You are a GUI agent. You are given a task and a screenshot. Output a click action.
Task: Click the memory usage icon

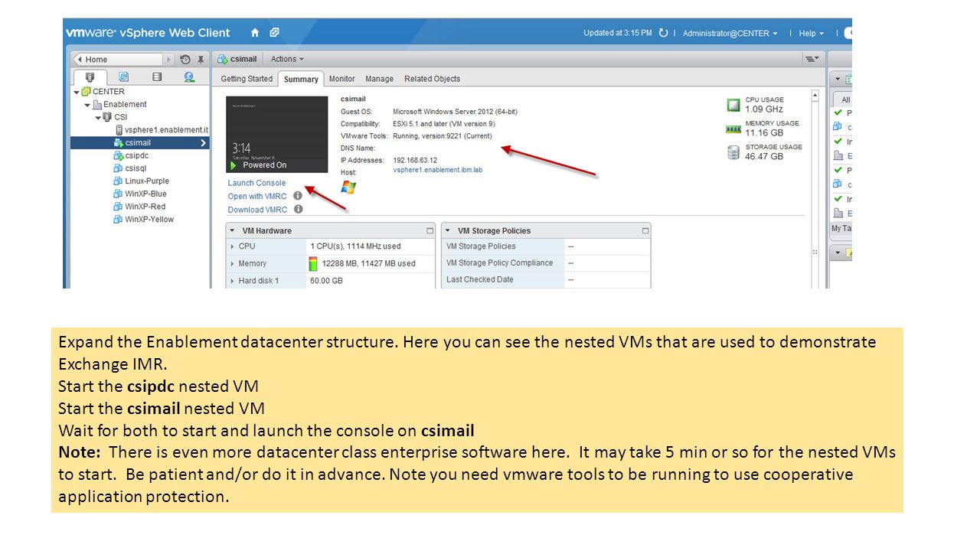(x=733, y=129)
